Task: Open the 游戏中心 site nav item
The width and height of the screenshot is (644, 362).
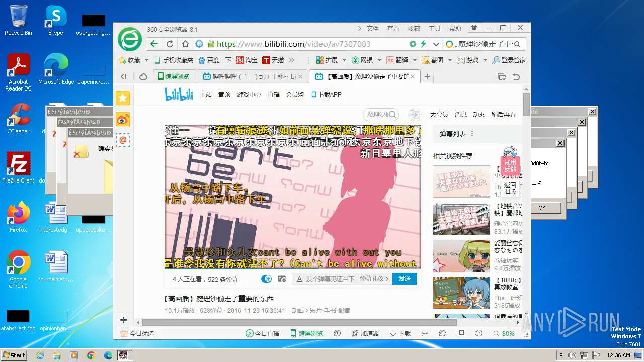Action: tap(249, 94)
